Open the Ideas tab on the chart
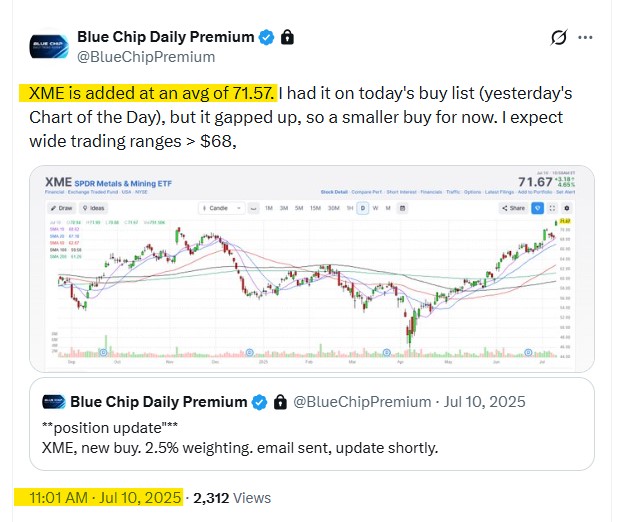 95,208
